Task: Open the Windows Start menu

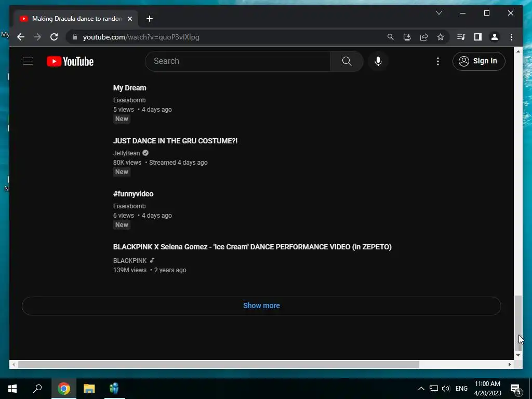Action: (x=12, y=389)
